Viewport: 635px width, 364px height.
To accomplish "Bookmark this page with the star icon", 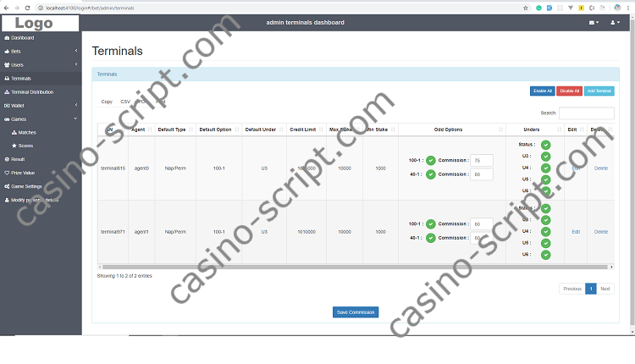I will click(524, 8).
